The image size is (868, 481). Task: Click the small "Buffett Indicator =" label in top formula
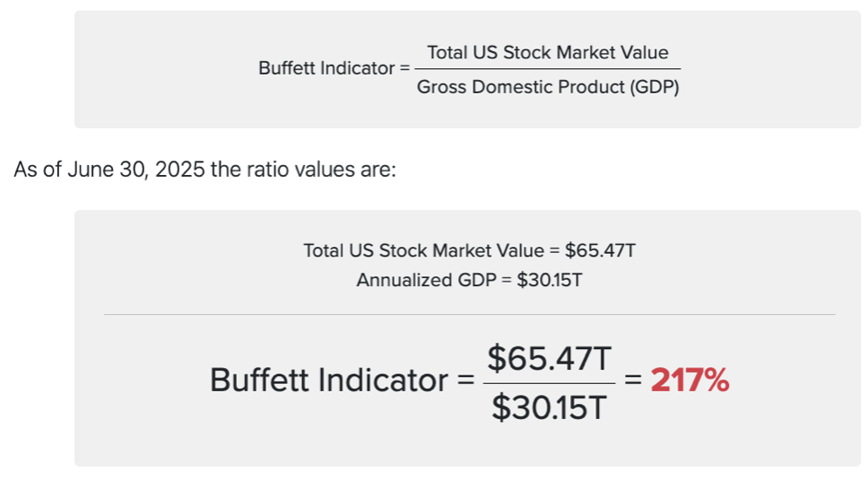point(327,69)
